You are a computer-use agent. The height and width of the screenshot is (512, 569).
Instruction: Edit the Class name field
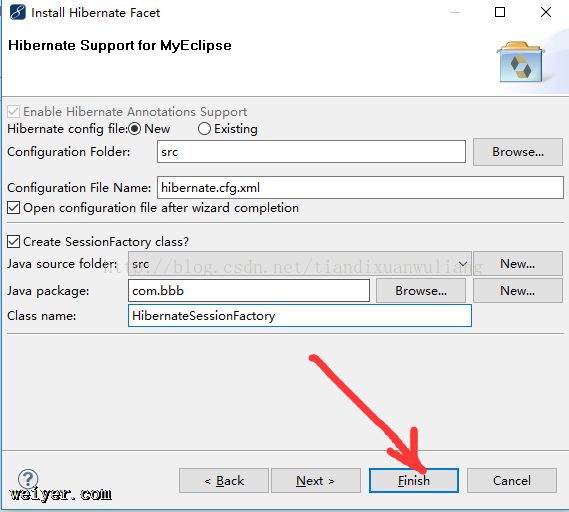pos(300,316)
